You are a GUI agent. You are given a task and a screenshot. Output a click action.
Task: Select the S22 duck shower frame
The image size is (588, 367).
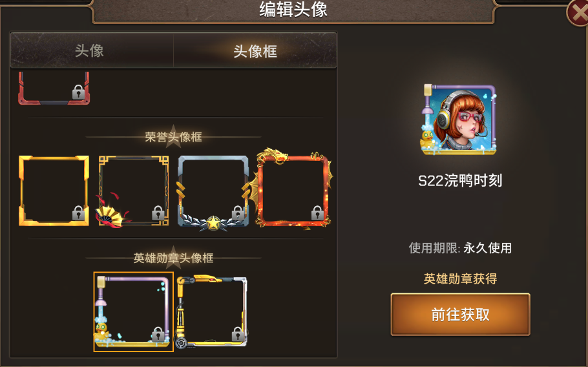tap(134, 312)
